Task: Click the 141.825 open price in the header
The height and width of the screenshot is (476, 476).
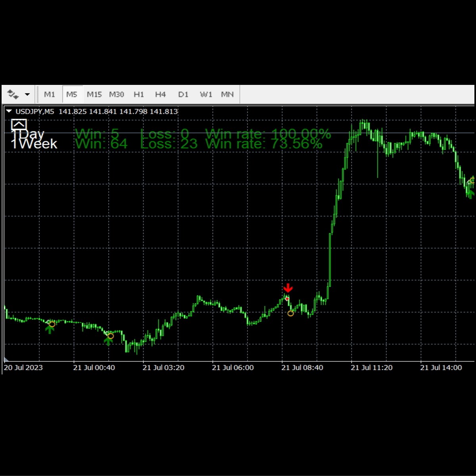Action: (73, 111)
